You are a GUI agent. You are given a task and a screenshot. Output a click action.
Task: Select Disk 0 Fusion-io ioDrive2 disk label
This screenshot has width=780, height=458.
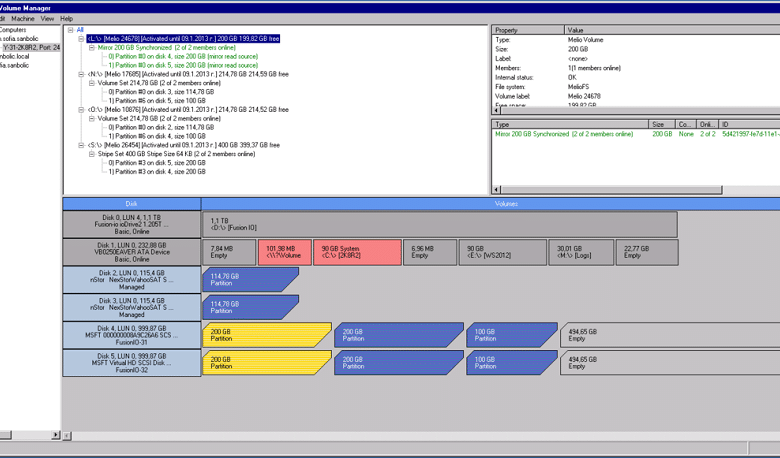(x=132, y=224)
